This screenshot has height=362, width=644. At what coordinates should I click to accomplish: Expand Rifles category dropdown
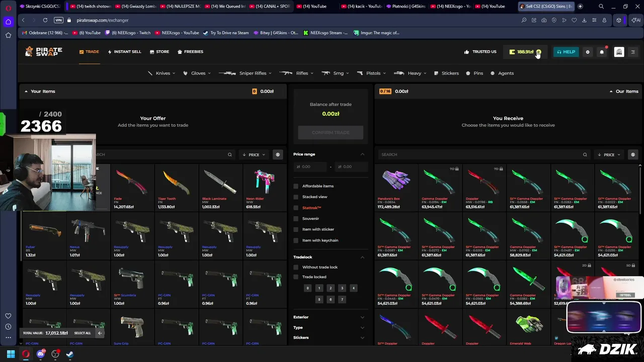coord(297,73)
